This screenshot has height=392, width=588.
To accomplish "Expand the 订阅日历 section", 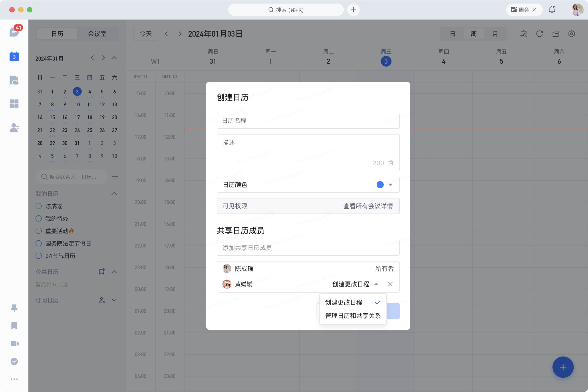I will pyautogui.click(x=114, y=300).
